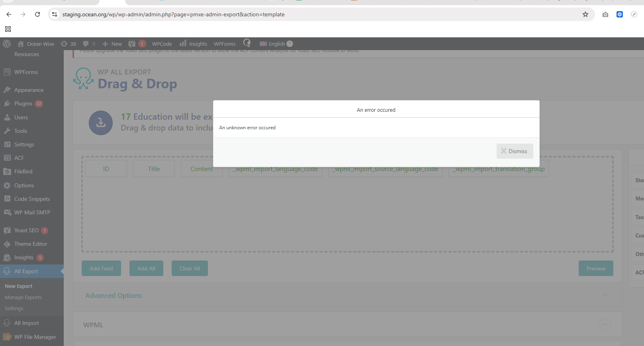
Task: Bookmark this page with star icon
Action: coord(585,14)
